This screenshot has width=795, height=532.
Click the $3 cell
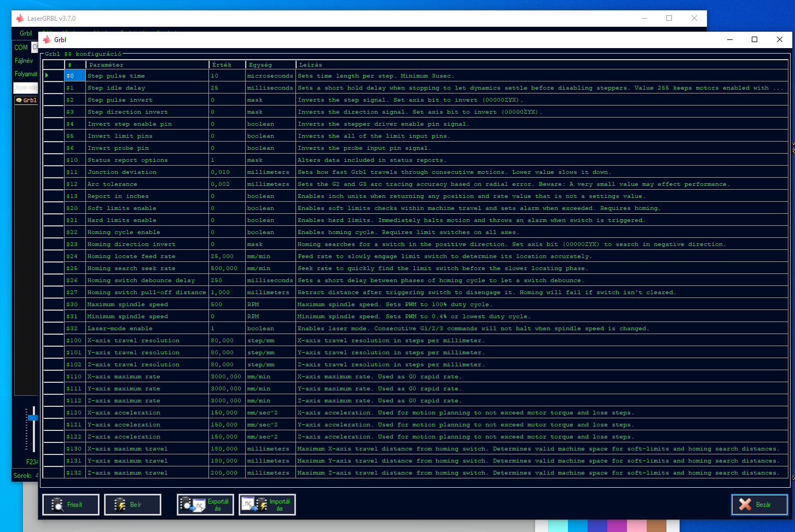click(75, 112)
